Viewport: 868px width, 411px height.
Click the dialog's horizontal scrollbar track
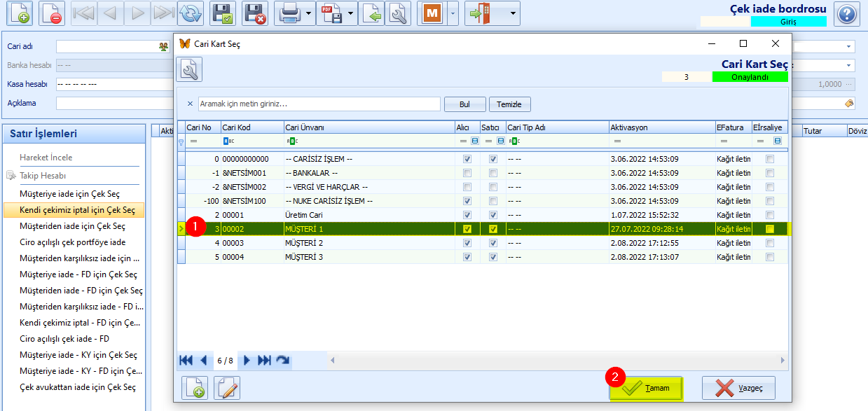553,361
